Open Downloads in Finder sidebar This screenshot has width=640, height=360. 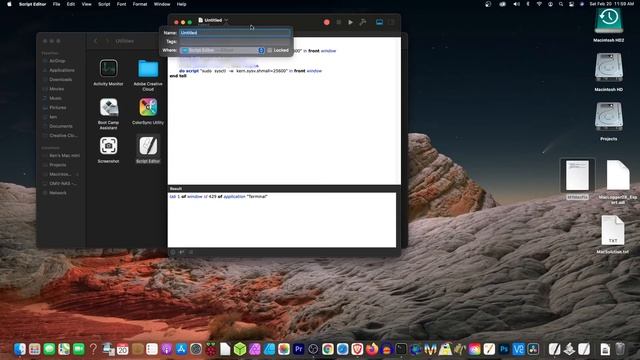60,80
